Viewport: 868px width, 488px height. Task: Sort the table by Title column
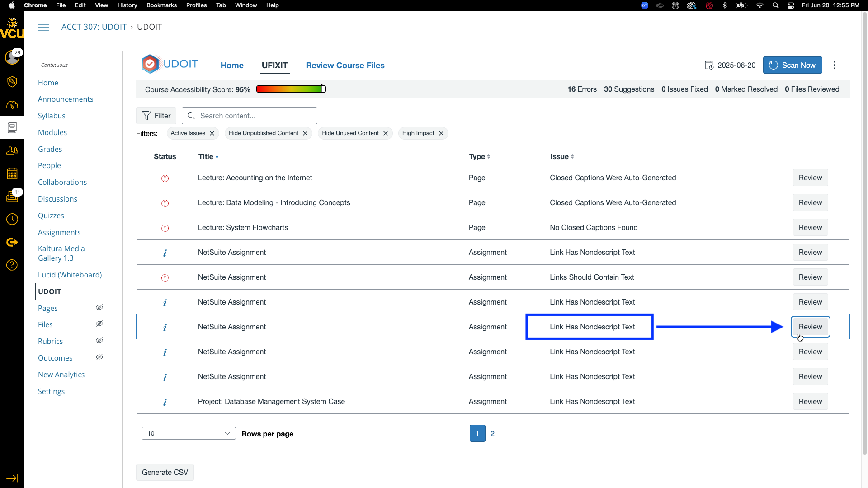point(208,156)
